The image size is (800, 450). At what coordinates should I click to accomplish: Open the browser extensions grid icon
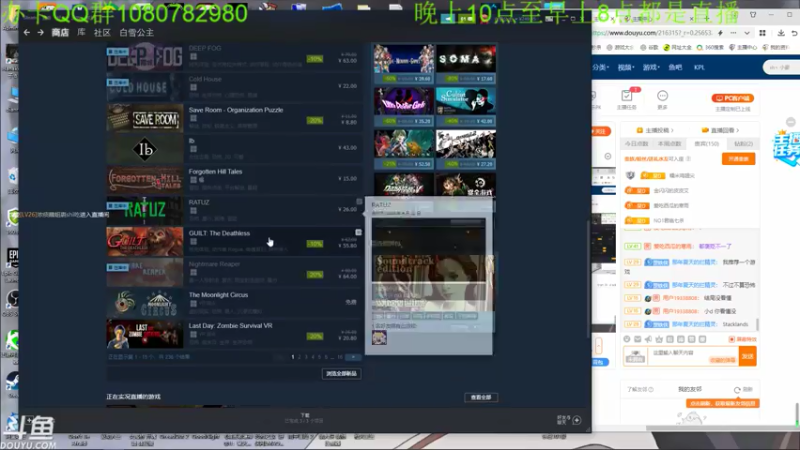(762, 33)
